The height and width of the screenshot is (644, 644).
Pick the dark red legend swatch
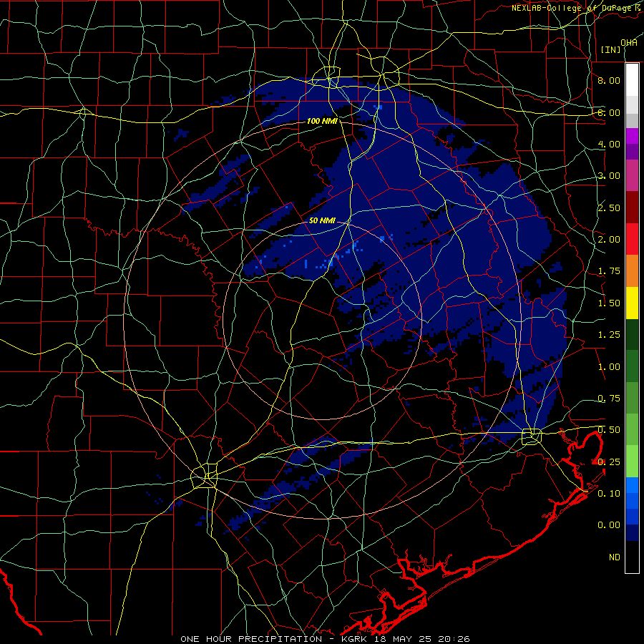(x=632, y=208)
